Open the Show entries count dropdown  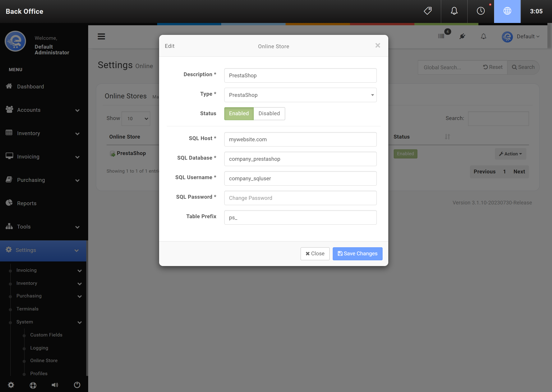point(136,118)
